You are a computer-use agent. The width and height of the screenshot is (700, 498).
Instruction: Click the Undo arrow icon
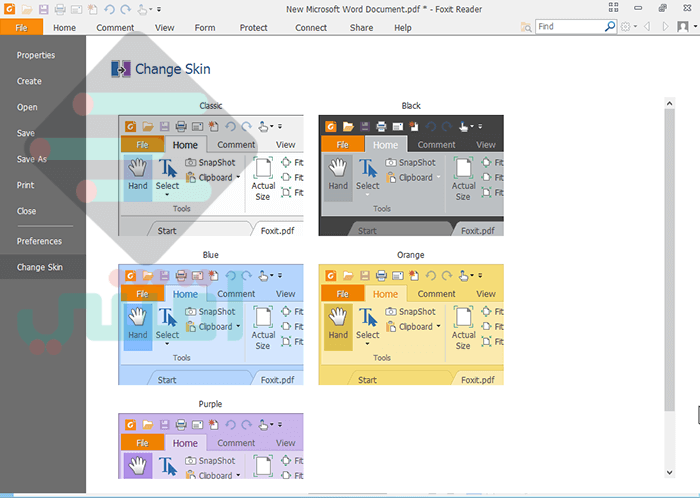[x=109, y=9]
